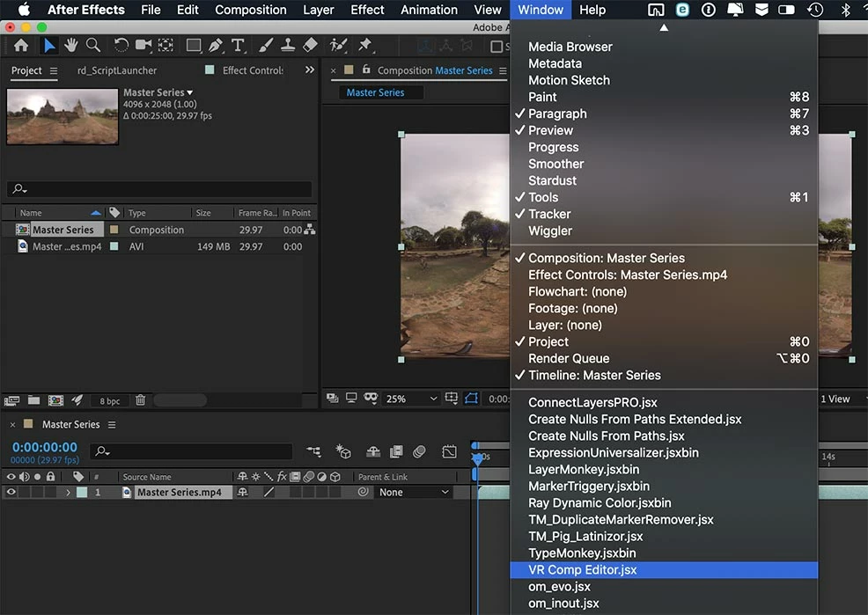Select Render Queue in the Window menu
This screenshot has height=615, width=868.
point(664,358)
